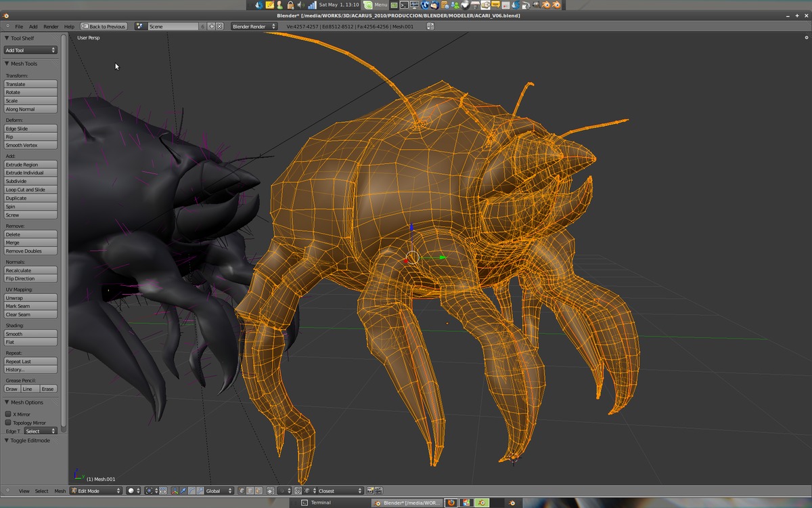Collapse the Mesh Options panel

click(7, 402)
